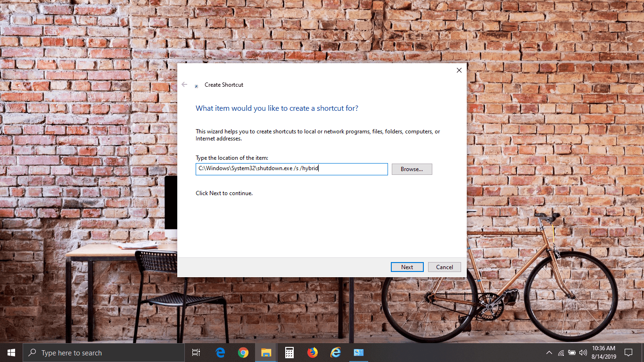Open the mail app on the taskbar
Screen dimensions: 644x362
(x=359, y=352)
